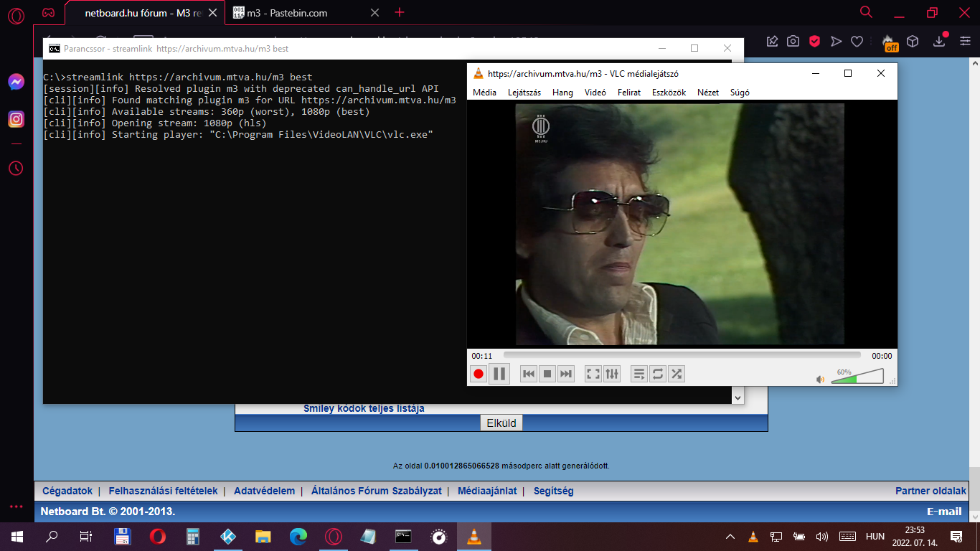
Task: Open the Windows Start menu
Action: click(17, 536)
